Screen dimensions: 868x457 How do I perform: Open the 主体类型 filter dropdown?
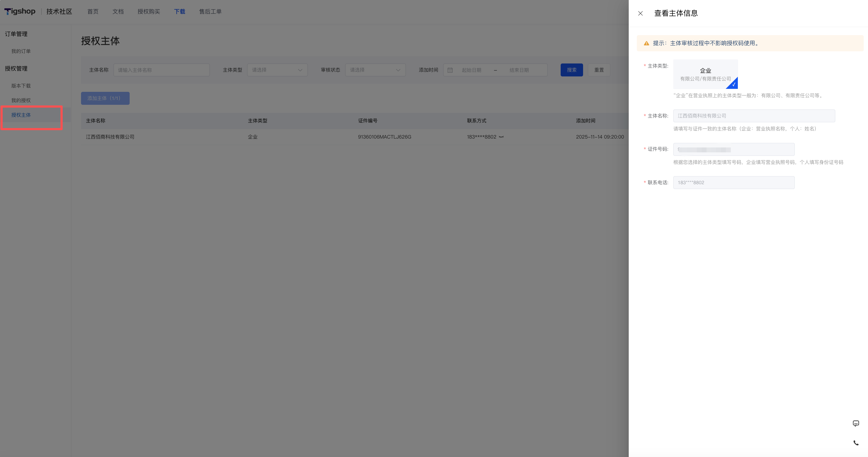point(277,70)
